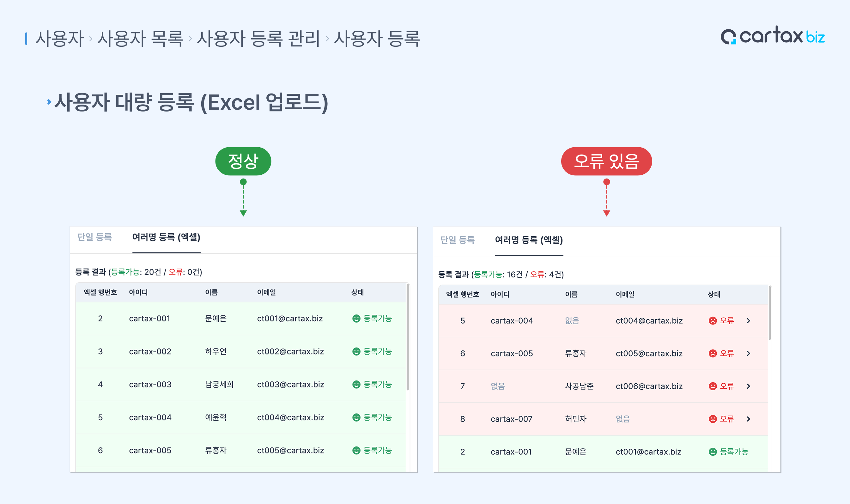Click the green smiley for cartax-001 in left table
Image resolution: width=850 pixels, height=504 pixels.
coord(356,319)
